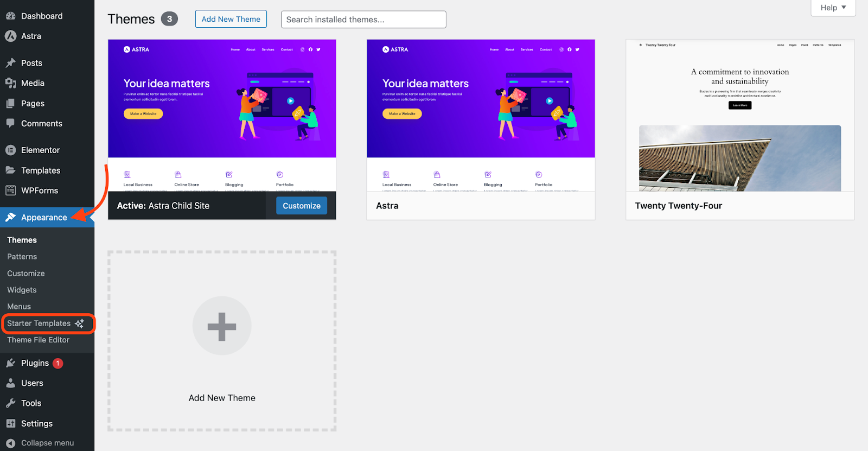Click the Users person icon
The width and height of the screenshot is (868, 451).
coord(10,383)
